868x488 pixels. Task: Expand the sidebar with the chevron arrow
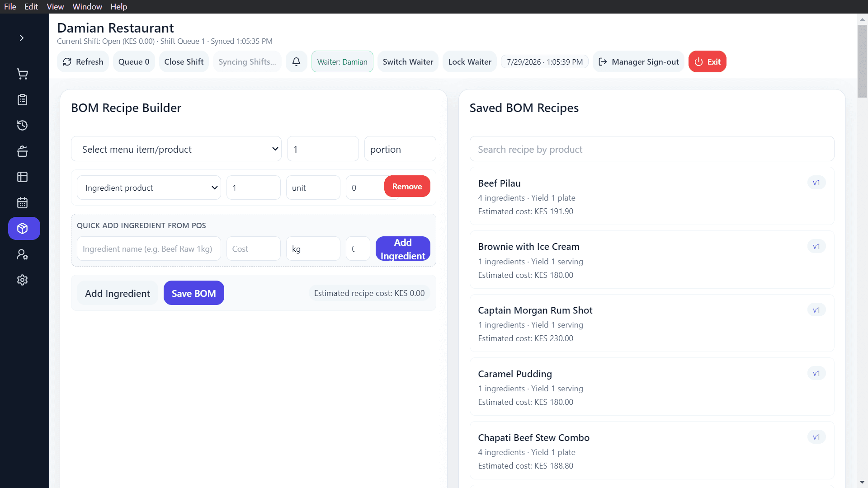pos(22,38)
